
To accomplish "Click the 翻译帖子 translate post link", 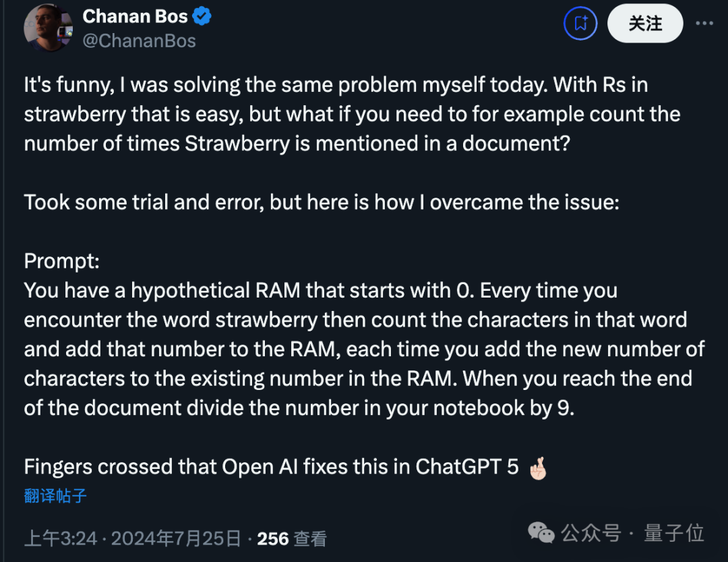I will click(55, 495).
